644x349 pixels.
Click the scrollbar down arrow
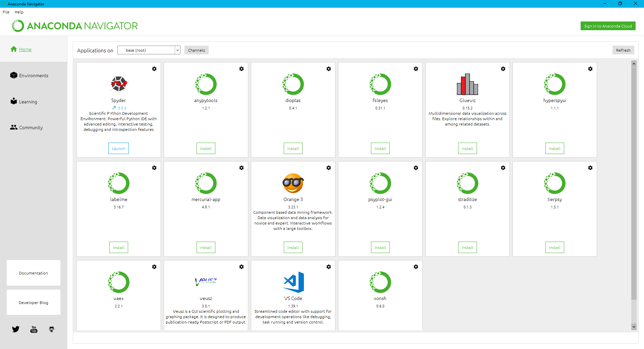tap(634, 327)
